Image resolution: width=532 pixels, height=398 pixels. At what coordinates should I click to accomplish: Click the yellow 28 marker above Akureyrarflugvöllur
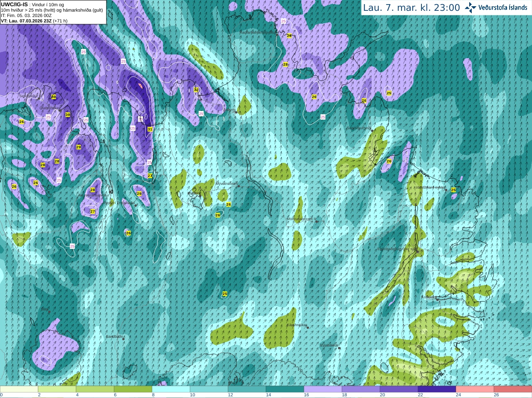click(x=93, y=190)
